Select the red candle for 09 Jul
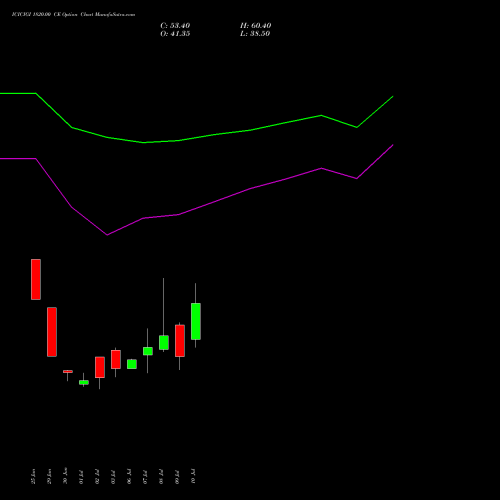 point(180,341)
